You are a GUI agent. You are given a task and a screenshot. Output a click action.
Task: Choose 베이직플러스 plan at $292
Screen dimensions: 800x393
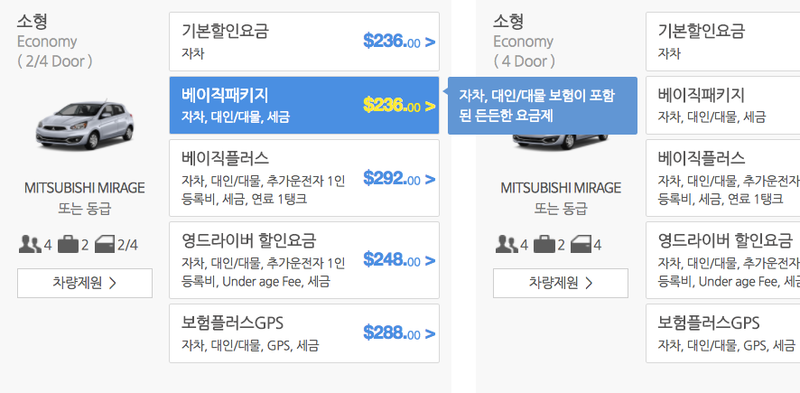pos(304,178)
